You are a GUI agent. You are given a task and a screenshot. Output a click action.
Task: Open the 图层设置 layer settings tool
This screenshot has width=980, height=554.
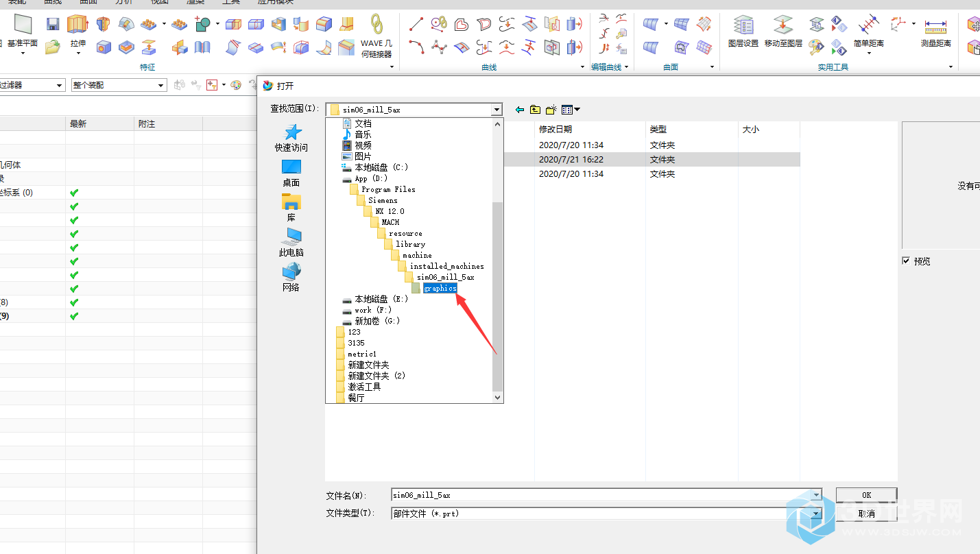click(743, 26)
